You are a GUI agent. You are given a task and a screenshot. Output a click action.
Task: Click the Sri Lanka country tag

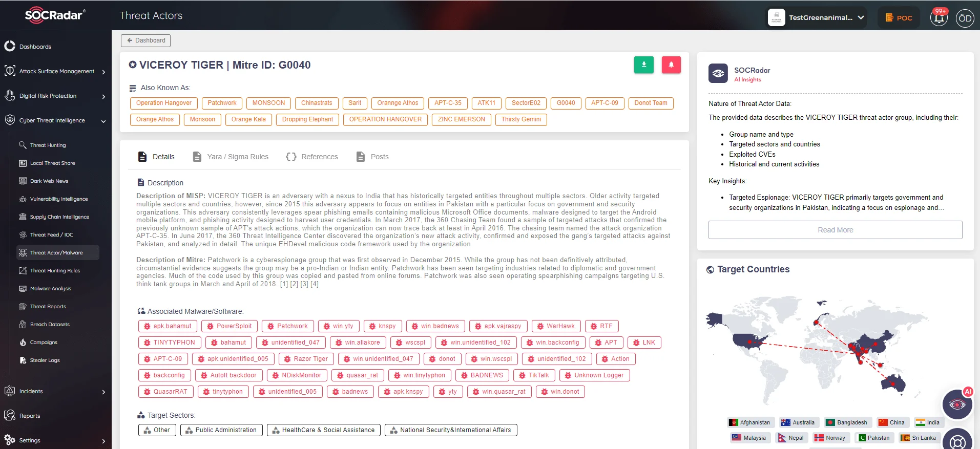(920, 438)
